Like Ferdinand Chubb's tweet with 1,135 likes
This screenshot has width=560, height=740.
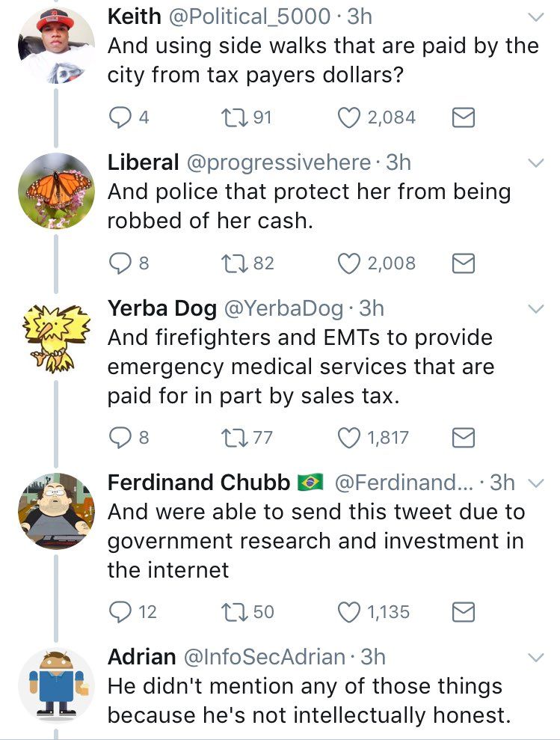(348, 612)
